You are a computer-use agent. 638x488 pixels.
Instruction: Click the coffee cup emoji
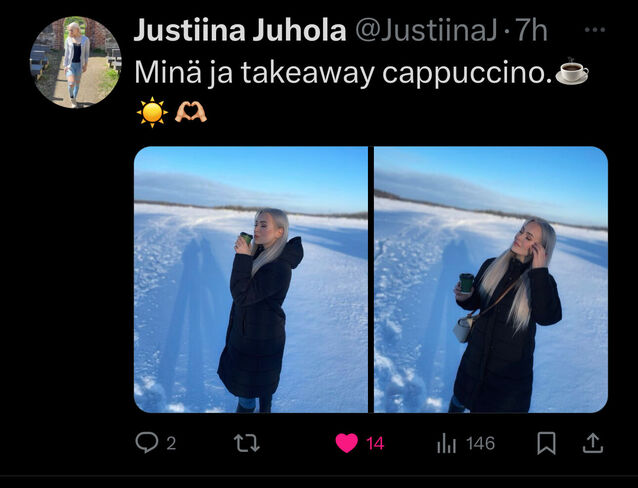coord(572,71)
